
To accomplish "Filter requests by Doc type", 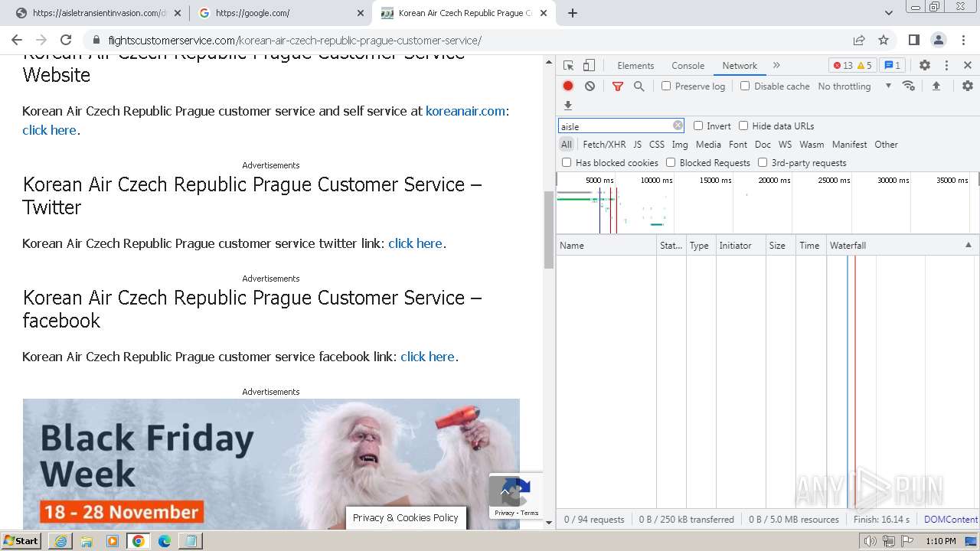I will [x=763, y=144].
